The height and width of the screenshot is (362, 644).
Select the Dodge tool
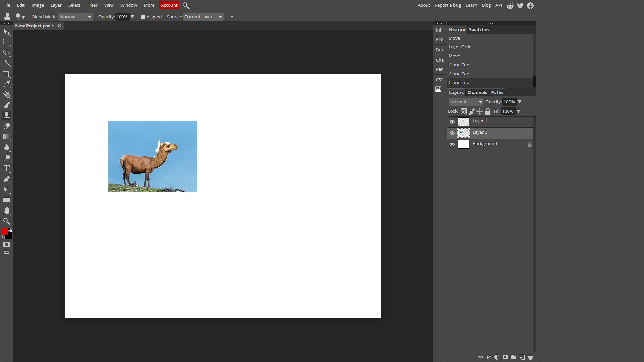[7, 158]
